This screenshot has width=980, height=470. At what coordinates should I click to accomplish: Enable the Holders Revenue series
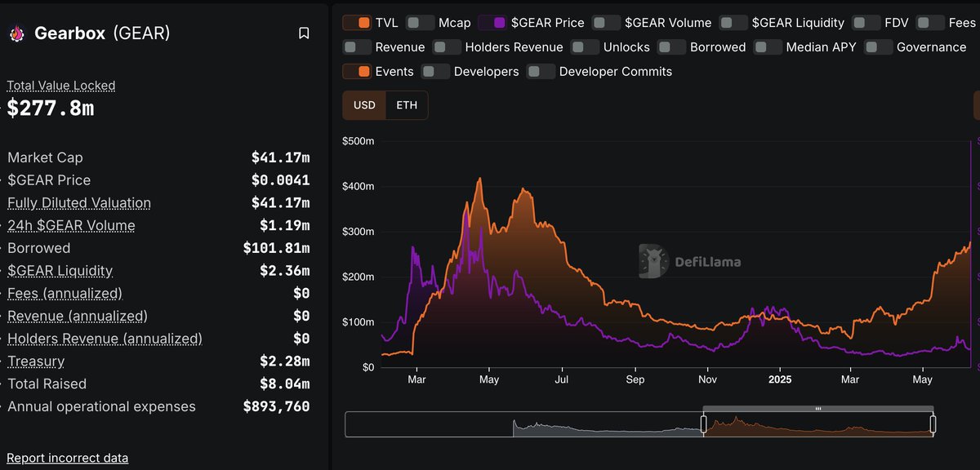447,47
